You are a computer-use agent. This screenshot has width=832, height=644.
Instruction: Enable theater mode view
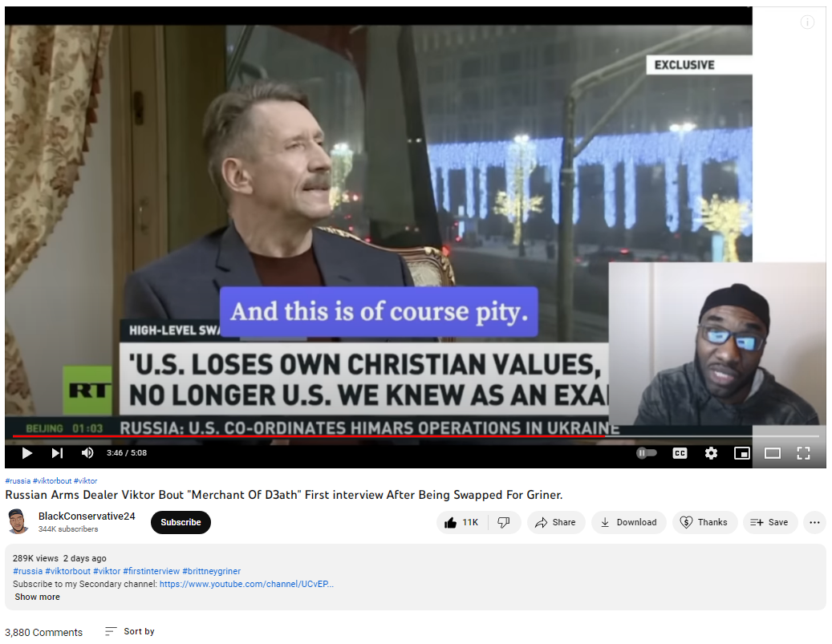click(x=773, y=453)
